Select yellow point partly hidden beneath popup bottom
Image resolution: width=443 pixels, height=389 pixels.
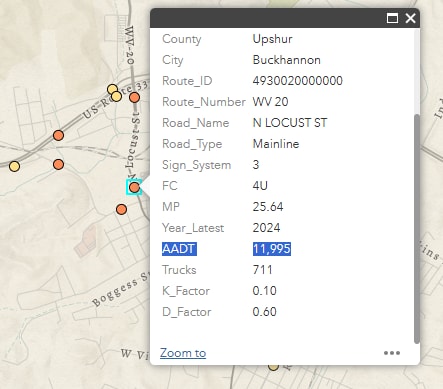pos(273,367)
